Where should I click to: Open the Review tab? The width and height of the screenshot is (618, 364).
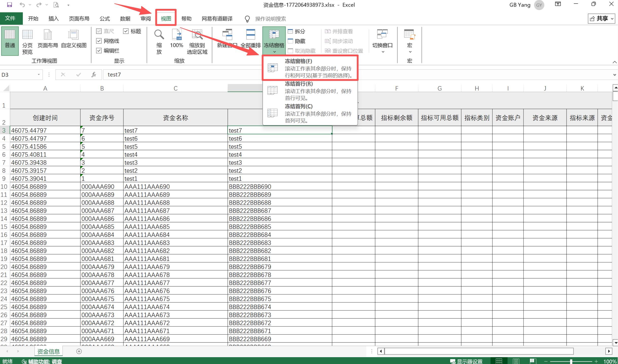[146, 18]
